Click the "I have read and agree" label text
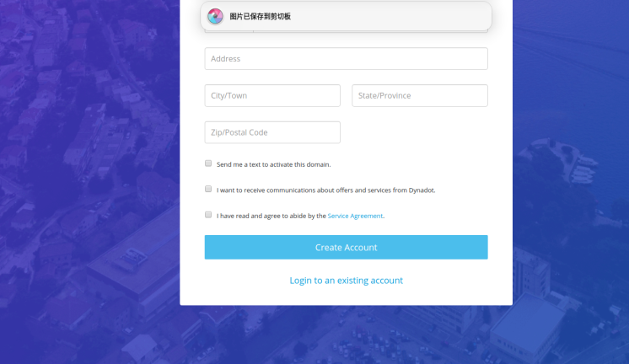629x364 pixels. click(x=271, y=216)
